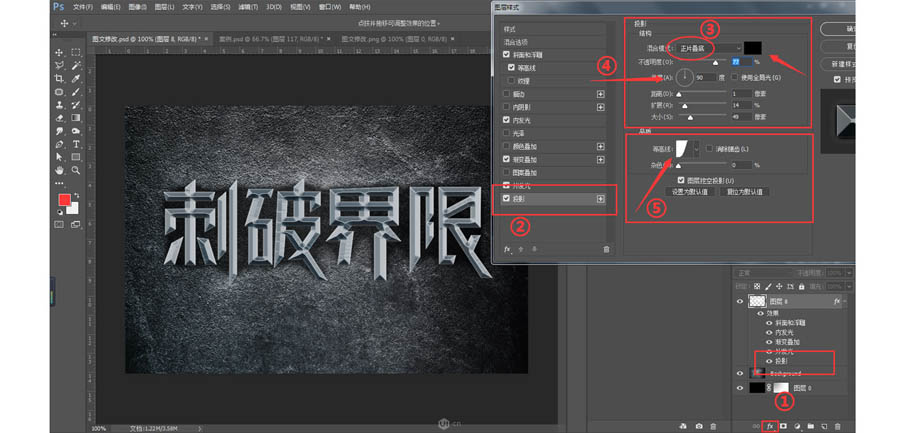This screenshot has height=433, width=900.
Task: Toggle the 等高线 sub-style checkbox
Action: [x=511, y=68]
